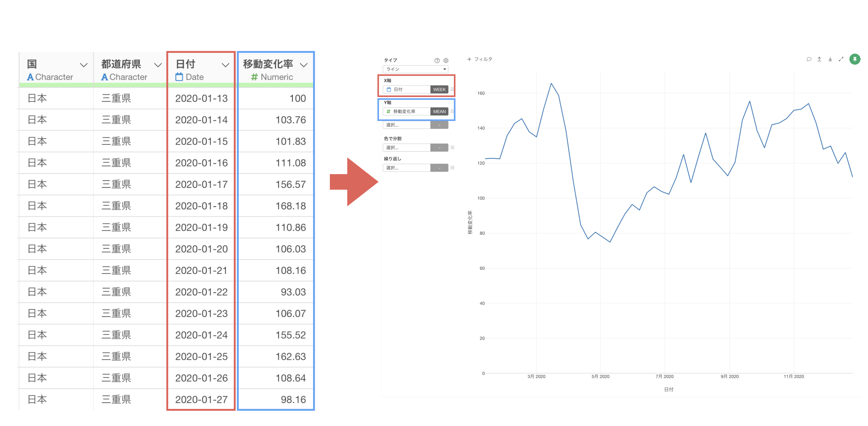The width and height of the screenshot is (868, 426).
Task: Open the chart type help icon
Action: (x=437, y=61)
